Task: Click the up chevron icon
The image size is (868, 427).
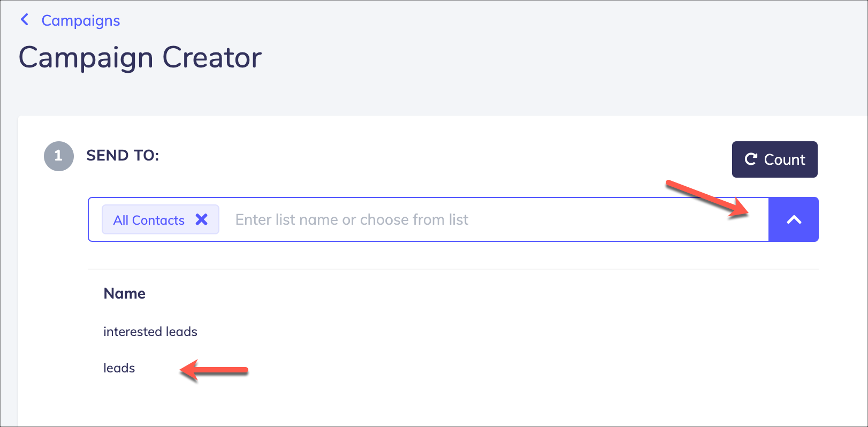Action: coord(794,219)
